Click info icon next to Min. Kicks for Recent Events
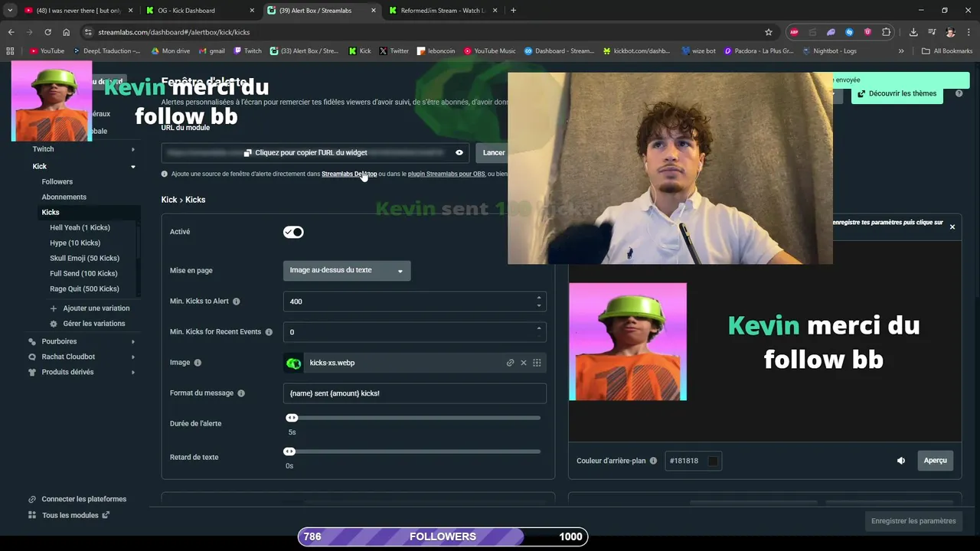The width and height of the screenshot is (980, 551). [x=268, y=332]
